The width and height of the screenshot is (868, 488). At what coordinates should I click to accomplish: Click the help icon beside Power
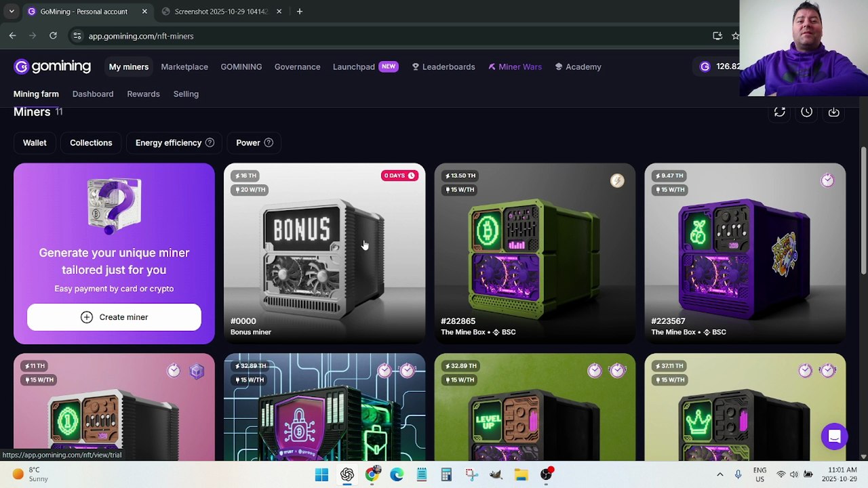(x=269, y=142)
